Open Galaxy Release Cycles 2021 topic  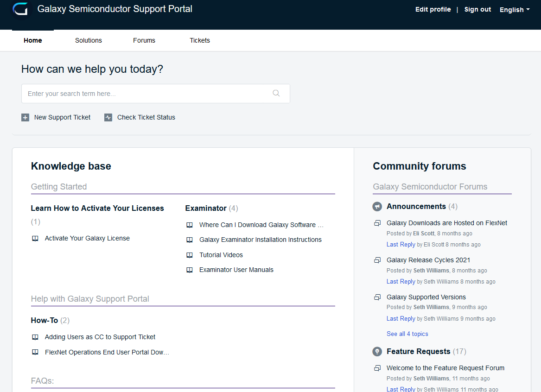click(428, 260)
